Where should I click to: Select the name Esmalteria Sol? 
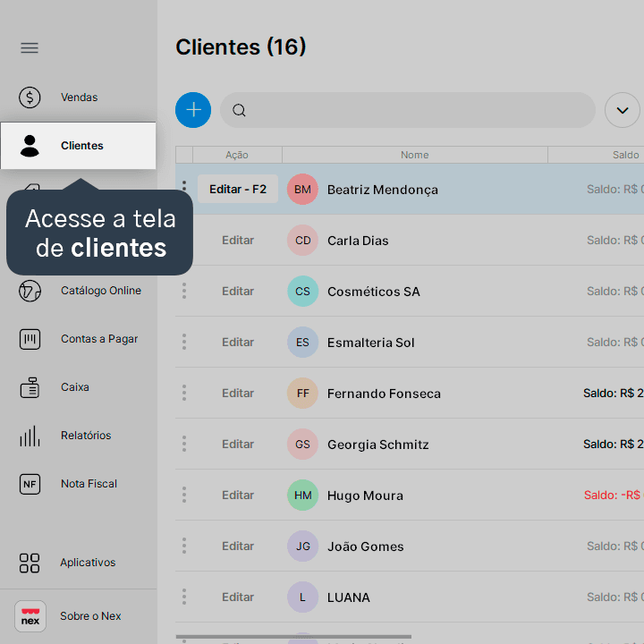[x=370, y=343]
